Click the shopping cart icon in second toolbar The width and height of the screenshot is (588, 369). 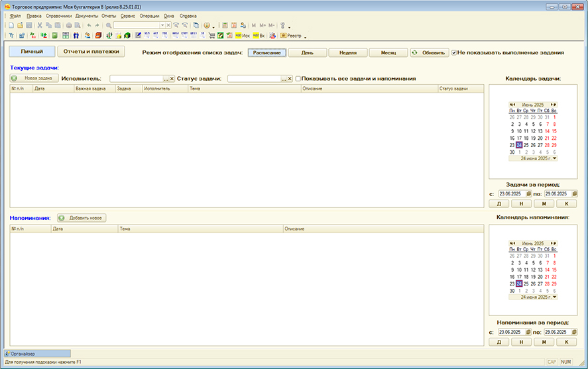(x=211, y=35)
